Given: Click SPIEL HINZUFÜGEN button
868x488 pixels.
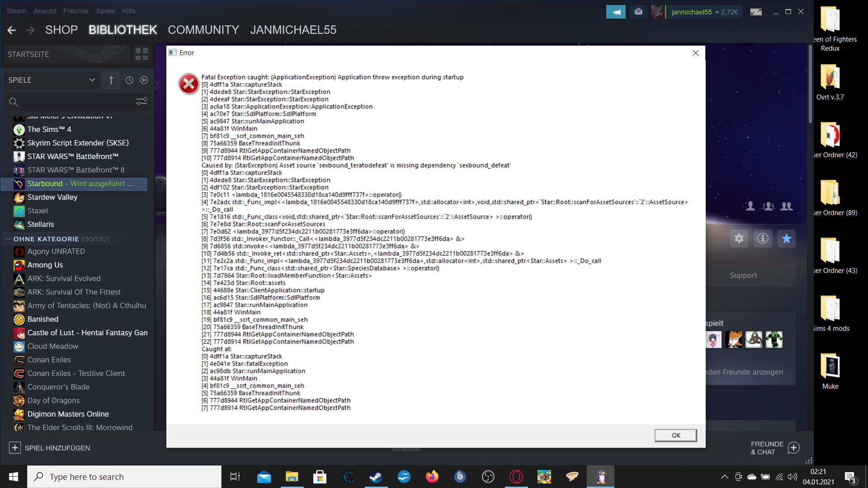Looking at the screenshot, I should coord(50,448).
